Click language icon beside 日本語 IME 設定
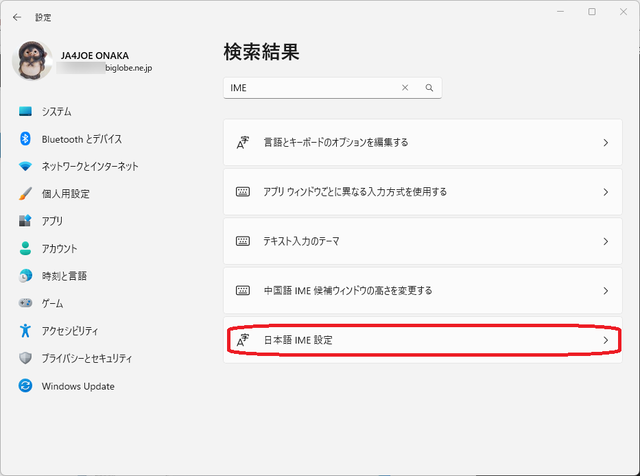640x476 pixels. 243,340
